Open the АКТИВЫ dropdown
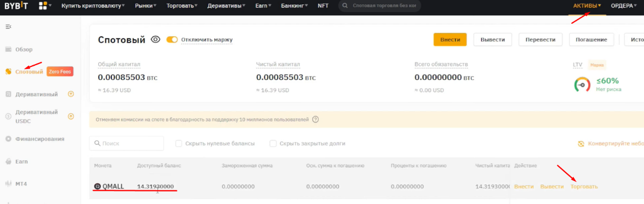The image size is (644, 204). click(587, 6)
